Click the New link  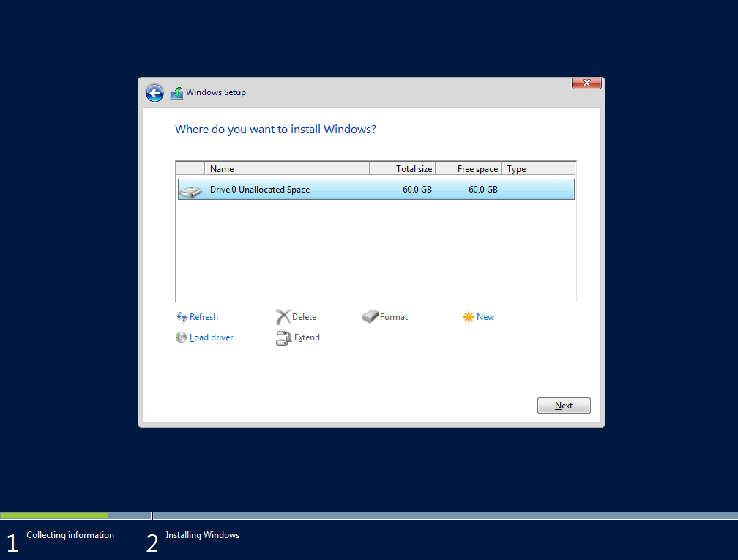coord(485,317)
